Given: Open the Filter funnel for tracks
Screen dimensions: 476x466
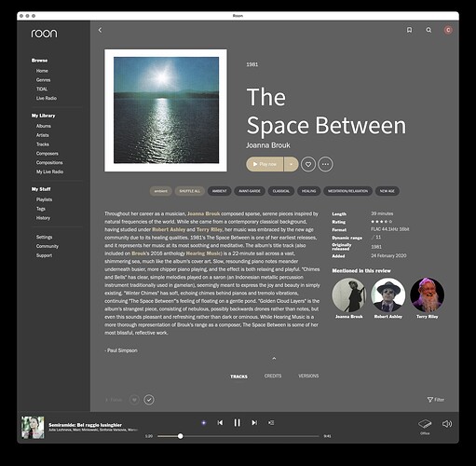Looking at the screenshot, I should [x=436, y=400].
